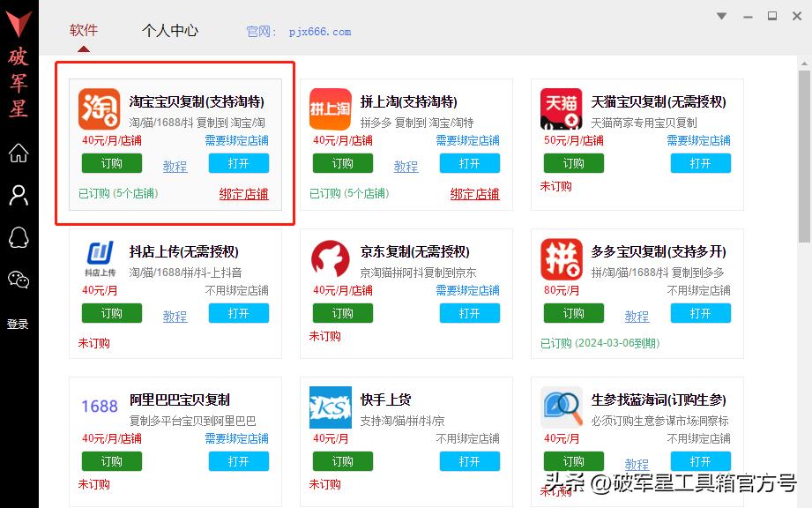Open the dropdown arrow in the title bar
Viewport: 812px width, 508px height.
tap(721, 16)
